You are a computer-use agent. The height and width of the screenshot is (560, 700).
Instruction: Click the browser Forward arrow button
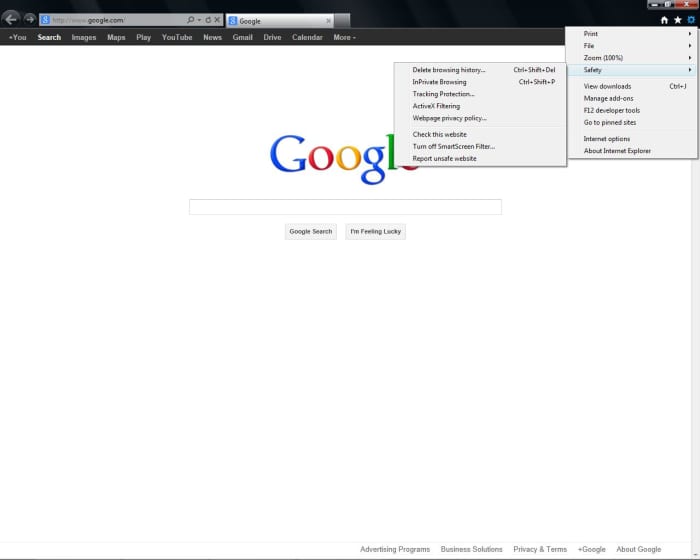tap(29, 19)
